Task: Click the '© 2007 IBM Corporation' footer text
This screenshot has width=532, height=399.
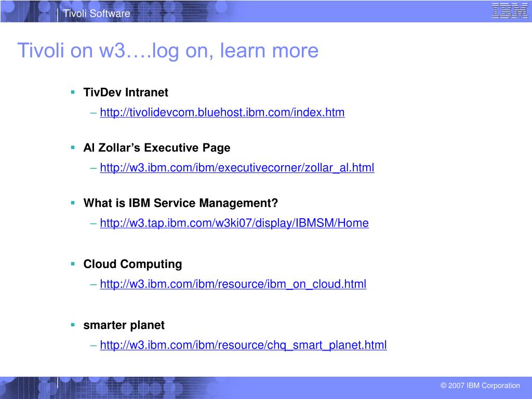Action: [x=480, y=385]
